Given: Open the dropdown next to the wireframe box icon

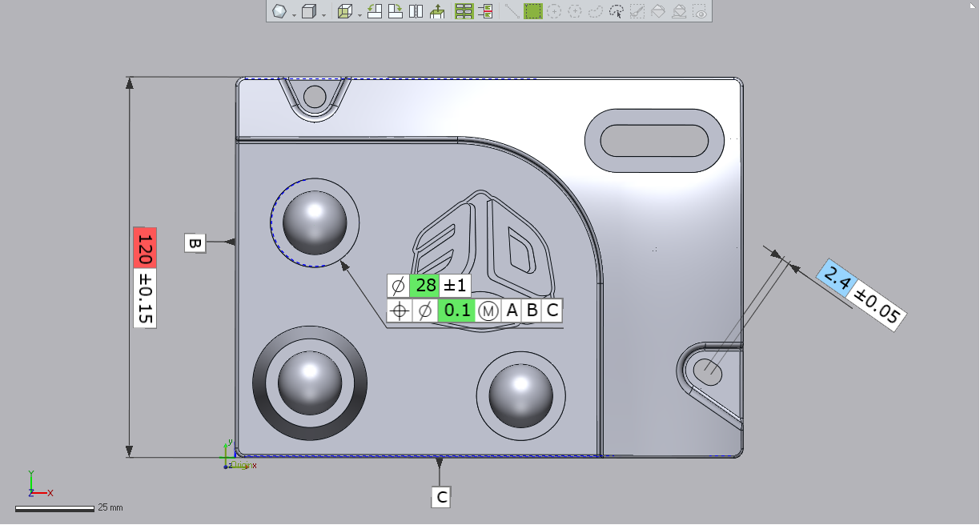Looking at the screenshot, I should [359, 14].
